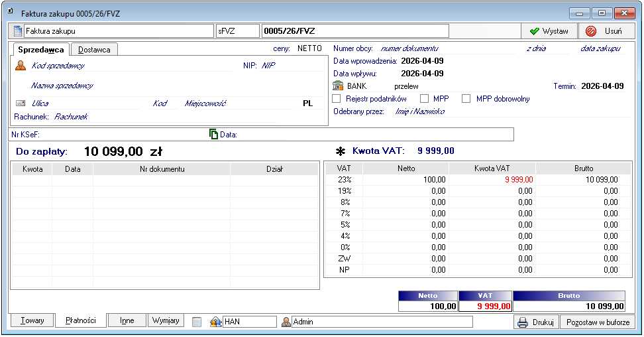
Task: Click the Drukuj print button
Action: click(535, 322)
